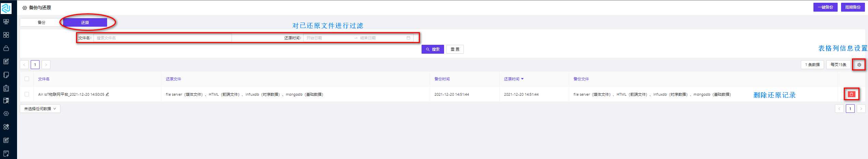Expand the 未选择任何数据 dropdown
This screenshot has width=868, height=159.
[x=40, y=109]
